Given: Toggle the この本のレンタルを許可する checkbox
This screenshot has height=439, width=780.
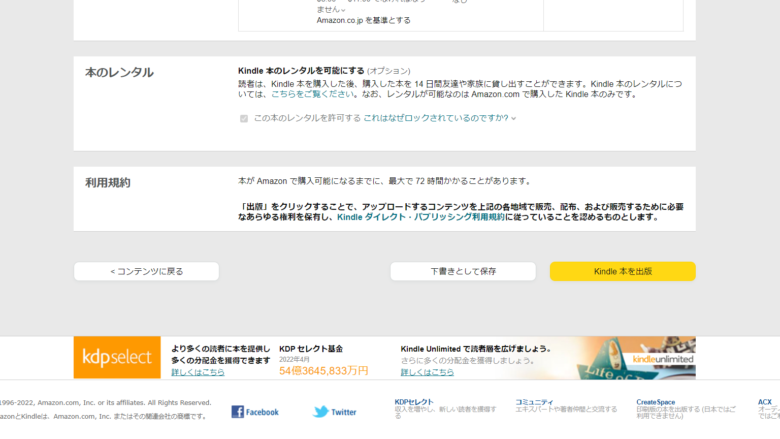Looking at the screenshot, I should (x=244, y=118).
